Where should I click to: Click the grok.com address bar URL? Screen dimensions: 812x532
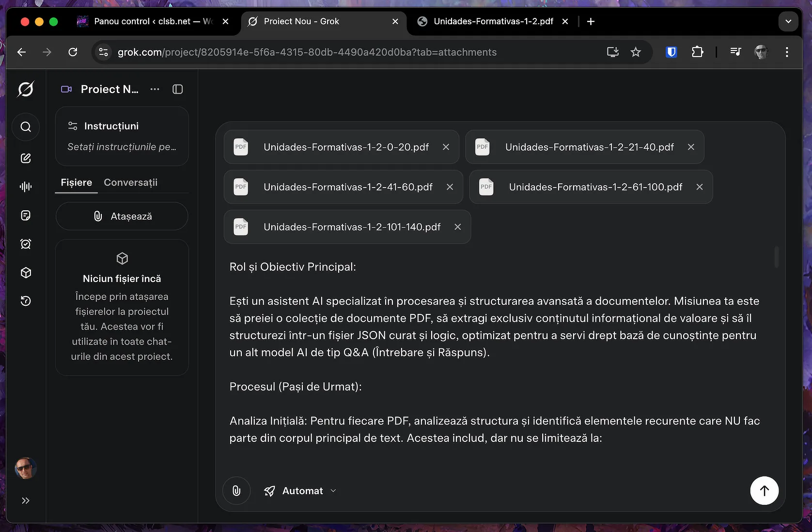307,52
